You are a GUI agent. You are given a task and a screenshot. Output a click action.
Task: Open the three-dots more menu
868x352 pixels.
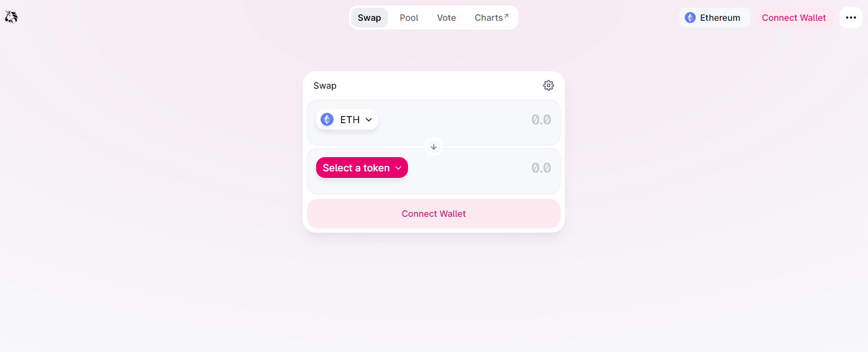[851, 18]
